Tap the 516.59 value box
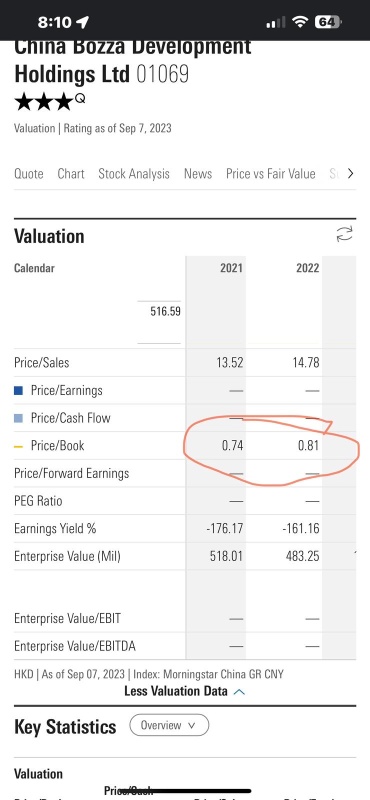The height and width of the screenshot is (800, 370). [x=159, y=322]
